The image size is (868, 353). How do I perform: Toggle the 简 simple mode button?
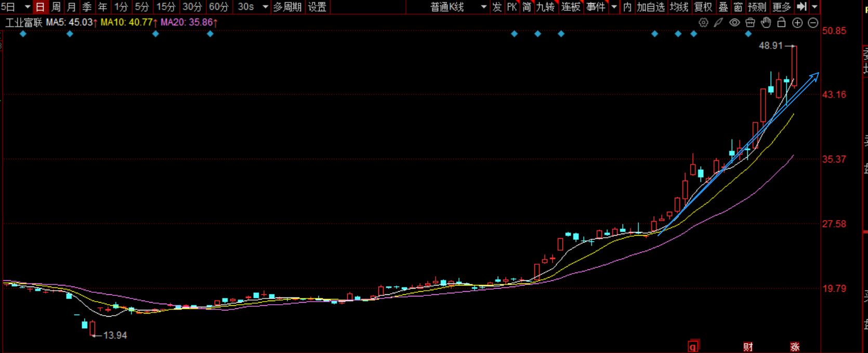[527, 7]
